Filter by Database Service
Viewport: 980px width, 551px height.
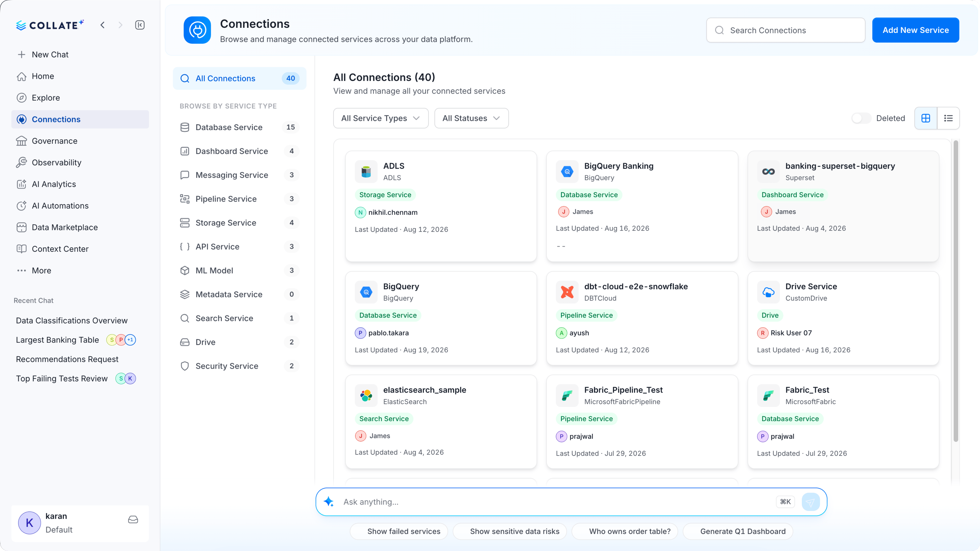[240, 127]
